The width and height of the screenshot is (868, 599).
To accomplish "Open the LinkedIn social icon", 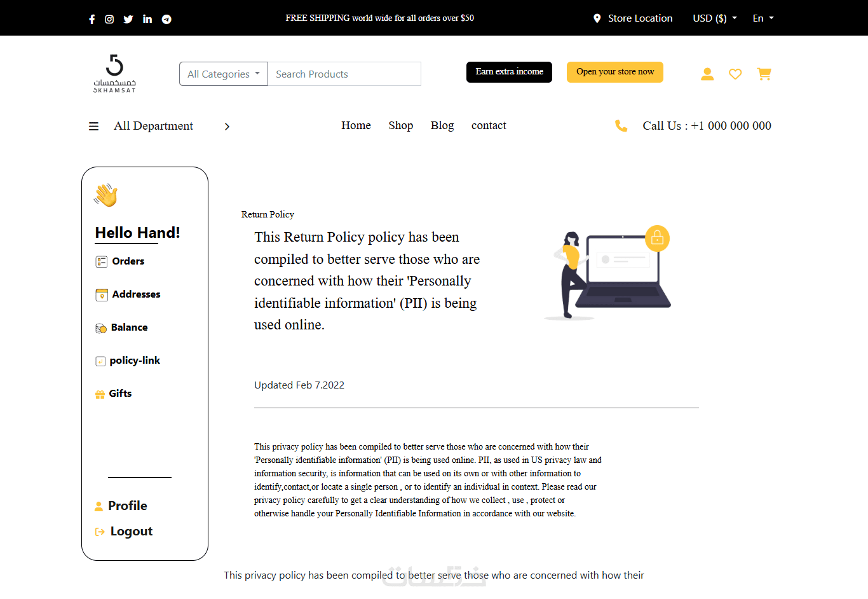I will tap(147, 19).
